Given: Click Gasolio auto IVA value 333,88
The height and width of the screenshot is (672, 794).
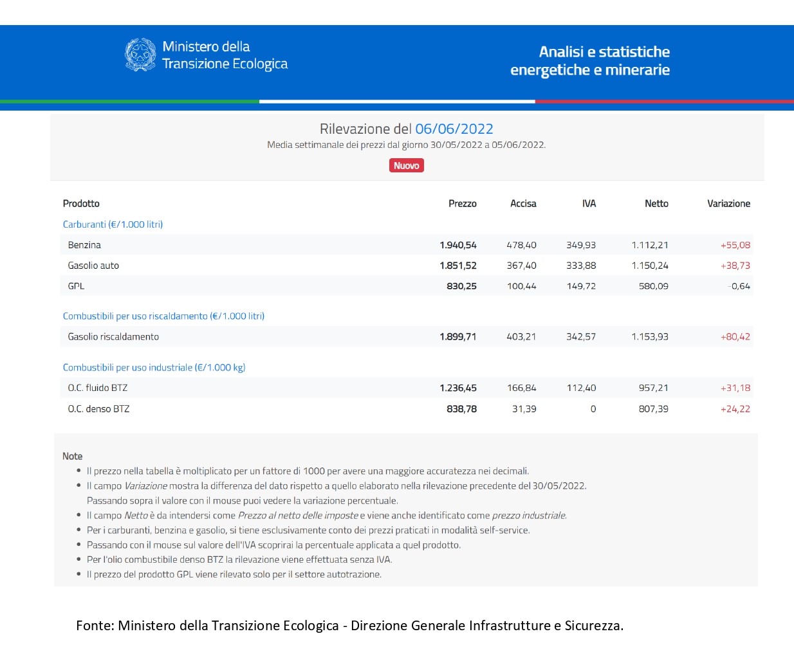Looking at the screenshot, I should [581, 266].
